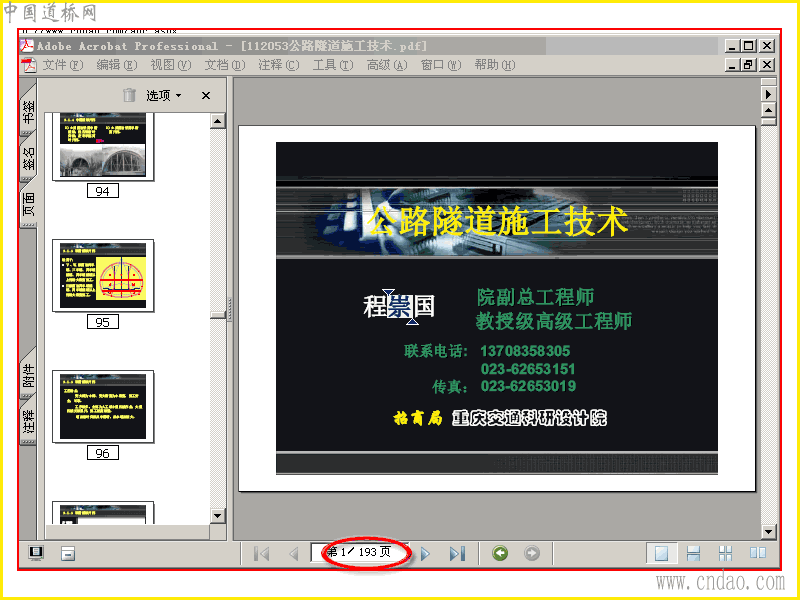Viewport: 800px width, 600px height.
Task: Select single page layout mode
Action: pos(662,553)
